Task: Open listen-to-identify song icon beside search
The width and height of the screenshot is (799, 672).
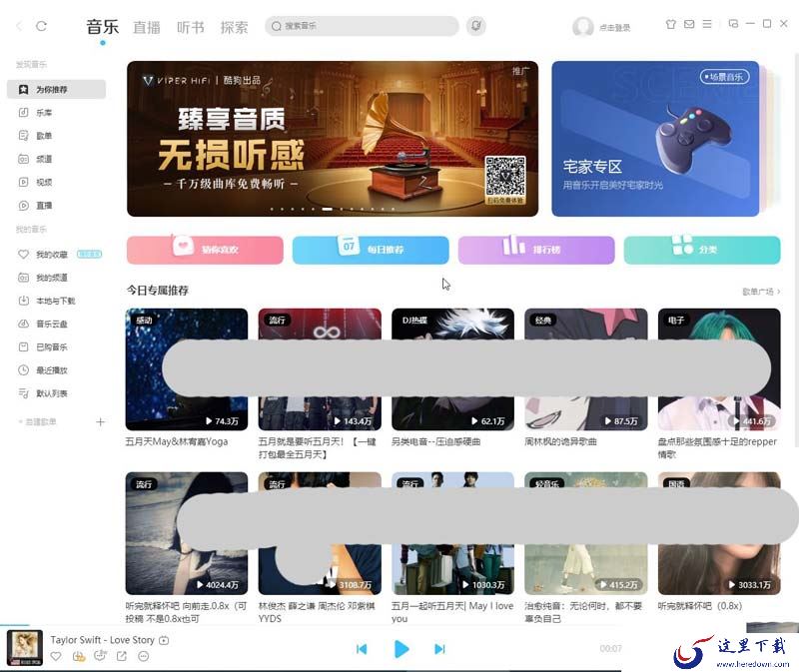Action: click(476, 26)
